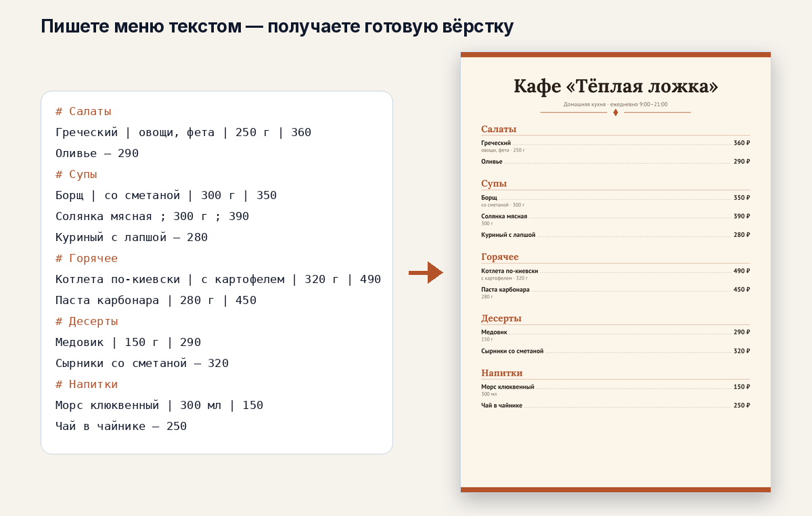Click the "Салаты" section heading in the menu preview
The image size is (812, 516).
pos(499,129)
